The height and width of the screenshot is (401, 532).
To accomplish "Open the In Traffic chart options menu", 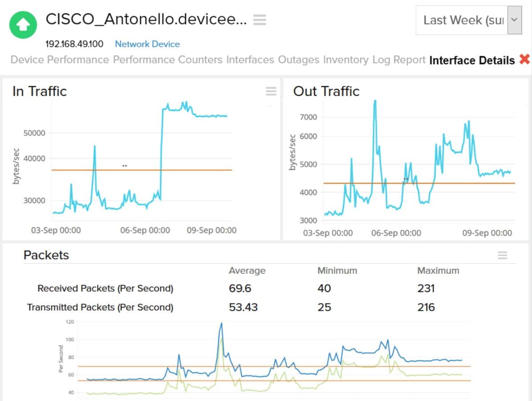I will [270, 92].
